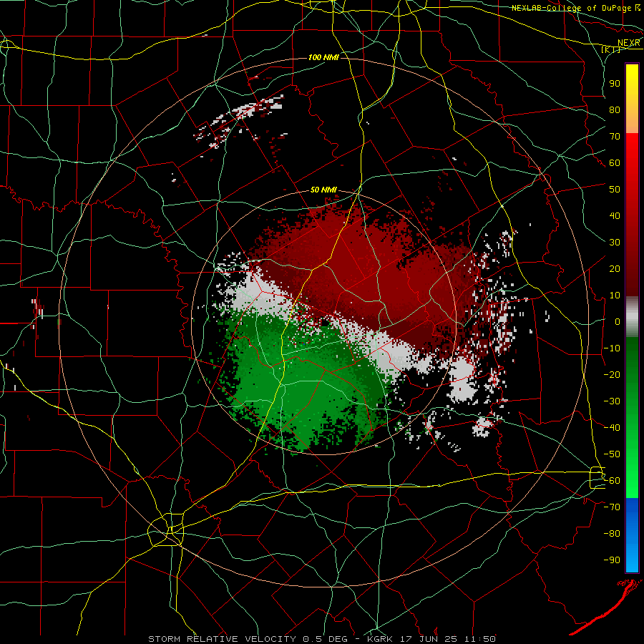The image size is (644, 644).
Task: Select the 40 value on the velocity scale
Action: click(x=615, y=215)
